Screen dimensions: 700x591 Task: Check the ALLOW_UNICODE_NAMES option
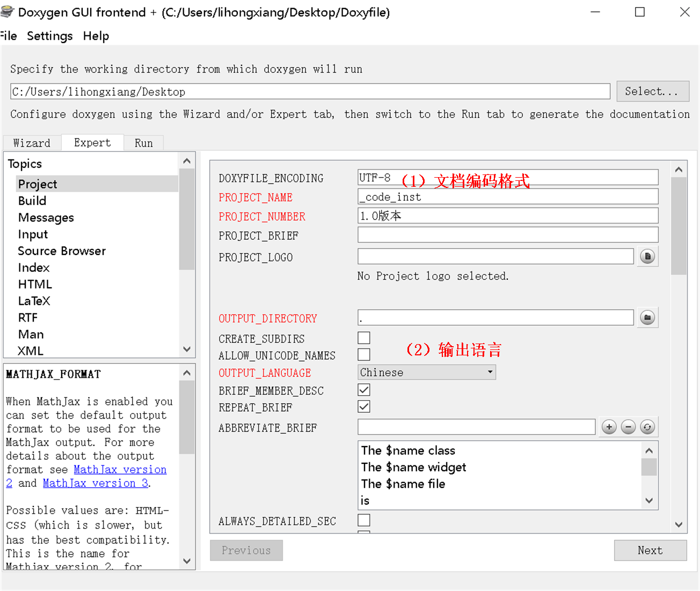point(363,354)
